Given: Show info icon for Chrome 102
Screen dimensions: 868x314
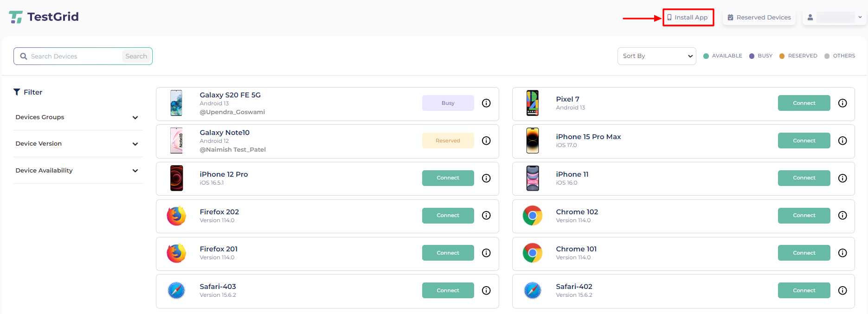Looking at the screenshot, I should (842, 215).
